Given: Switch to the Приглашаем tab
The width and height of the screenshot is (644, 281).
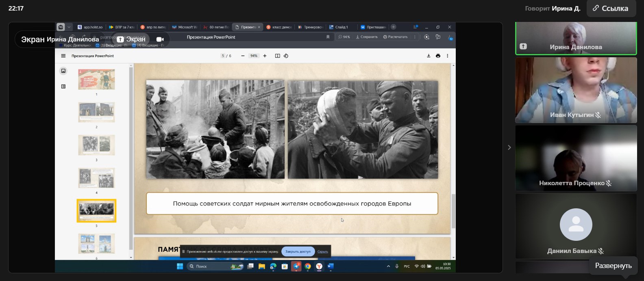Looking at the screenshot, I should click(x=373, y=27).
